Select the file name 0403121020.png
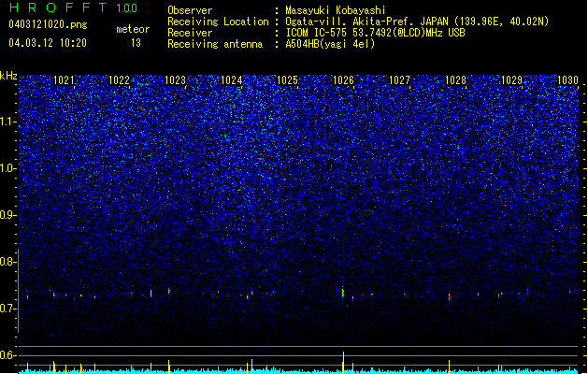 pos(48,24)
